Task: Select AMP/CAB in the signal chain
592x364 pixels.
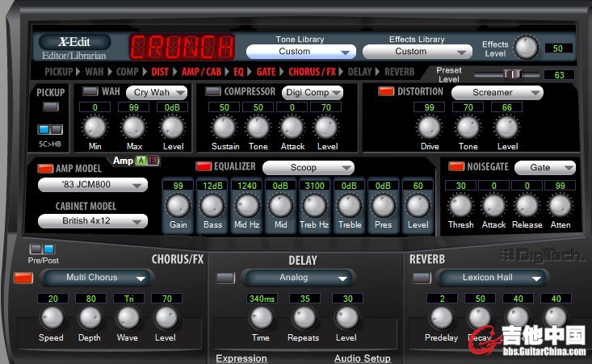Action: coord(201,72)
